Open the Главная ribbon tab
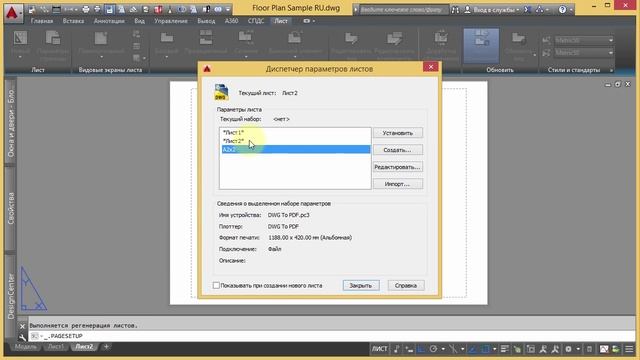 pos(42,21)
